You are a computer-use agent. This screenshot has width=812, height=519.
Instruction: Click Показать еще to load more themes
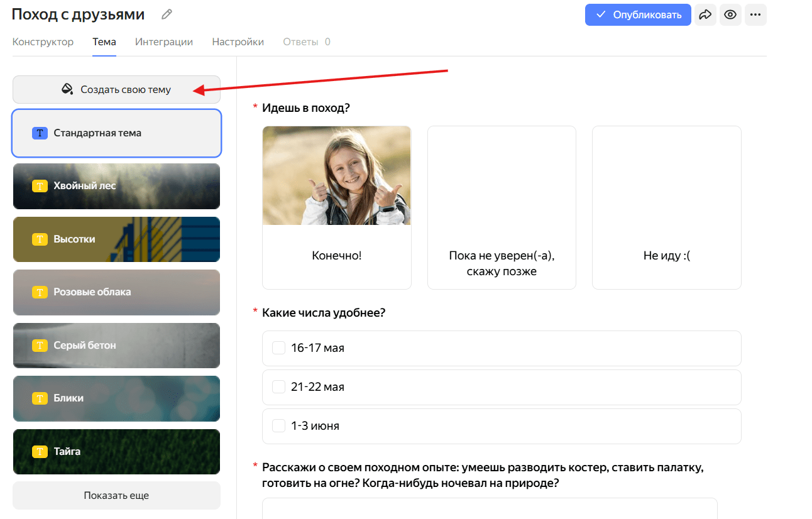click(x=116, y=496)
